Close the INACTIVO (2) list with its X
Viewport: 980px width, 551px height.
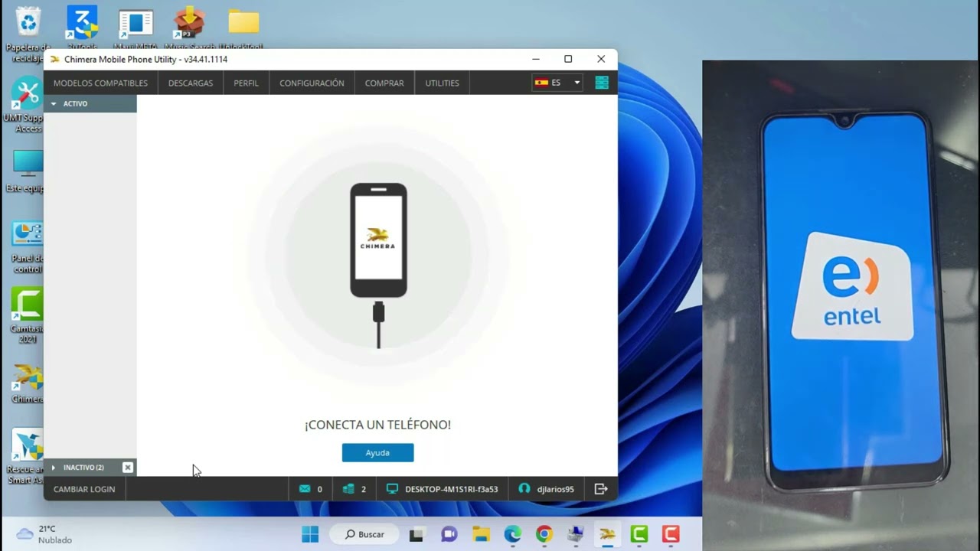(128, 468)
